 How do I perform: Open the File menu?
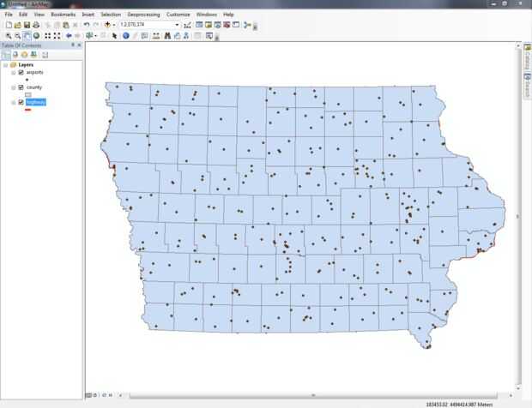(9, 15)
